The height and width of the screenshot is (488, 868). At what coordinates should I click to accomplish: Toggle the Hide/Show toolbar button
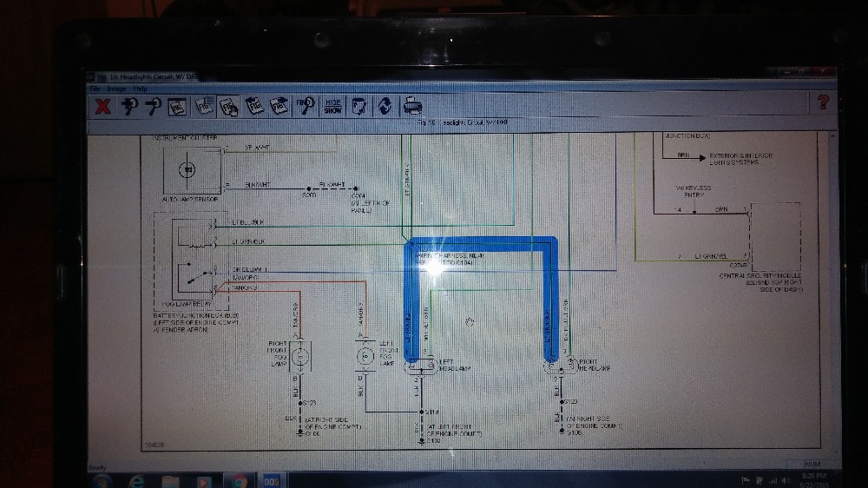[x=332, y=106]
